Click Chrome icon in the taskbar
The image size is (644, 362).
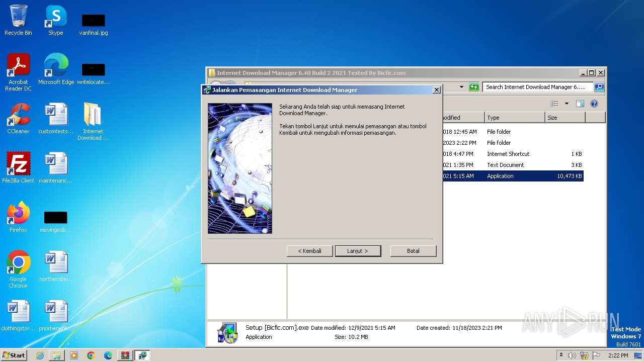click(91, 355)
